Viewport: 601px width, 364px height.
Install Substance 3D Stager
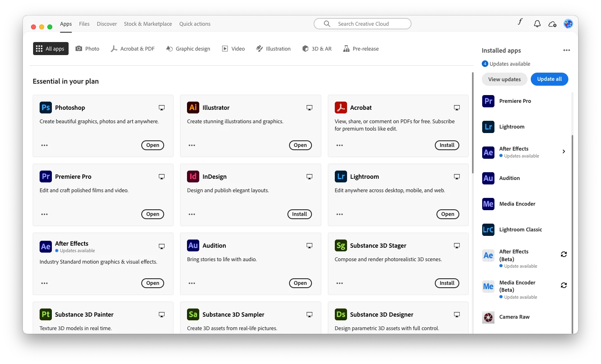[x=447, y=283]
